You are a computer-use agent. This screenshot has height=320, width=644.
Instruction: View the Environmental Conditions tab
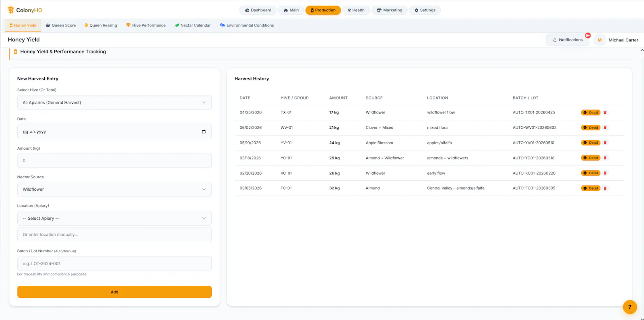click(x=247, y=25)
